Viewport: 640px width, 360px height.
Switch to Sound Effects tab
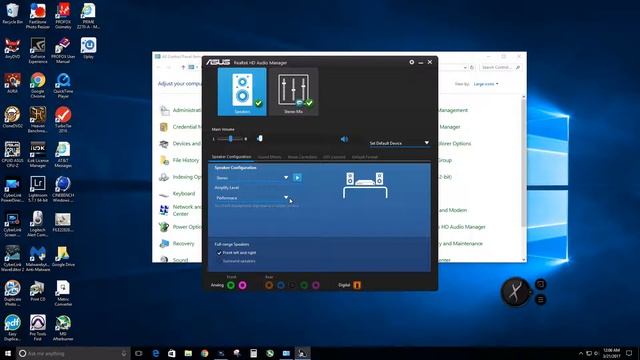[x=269, y=157]
